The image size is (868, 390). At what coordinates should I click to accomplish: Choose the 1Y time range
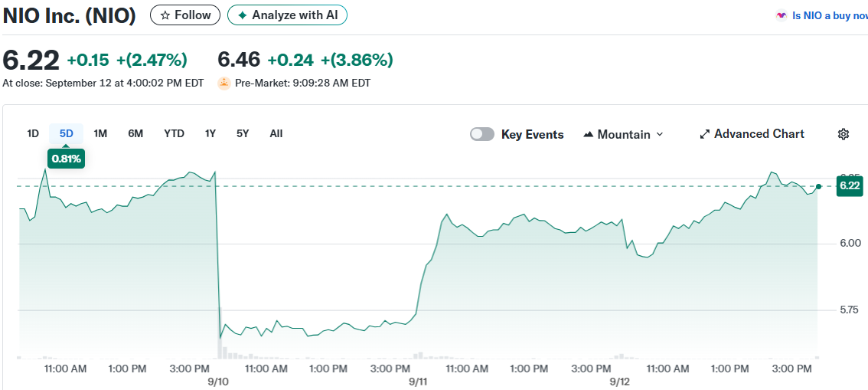pos(210,133)
